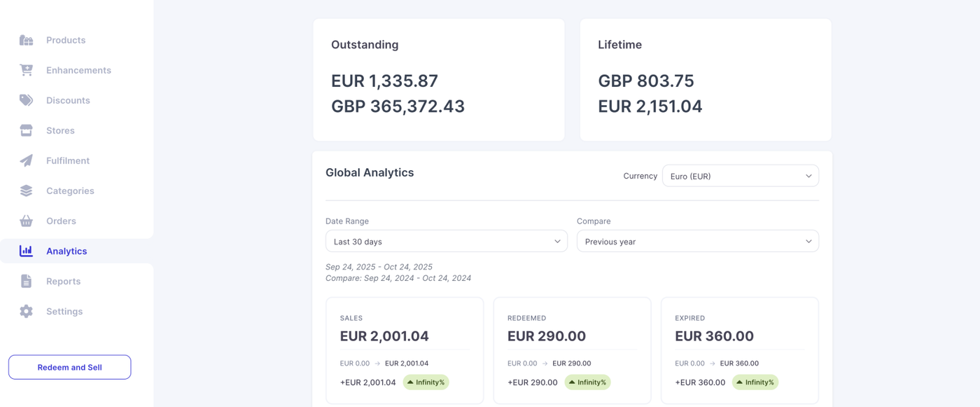
Task: Go to the Orders menu item
Action: pos(61,221)
